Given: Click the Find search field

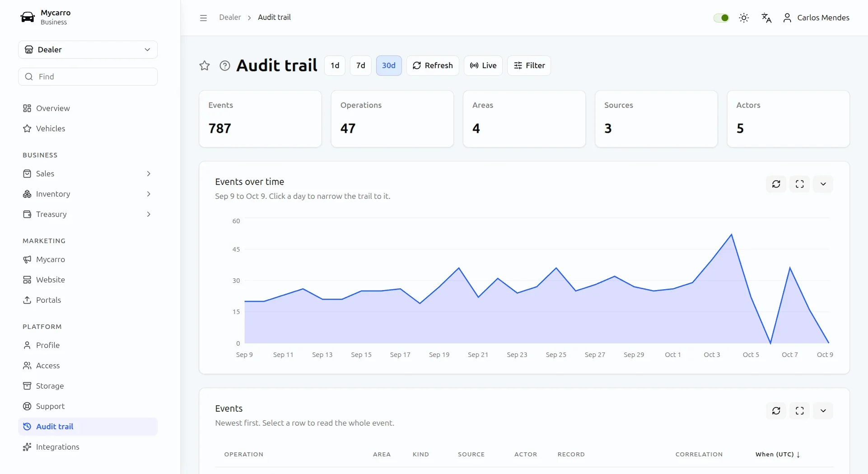Looking at the screenshot, I should pyautogui.click(x=88, y=77).
